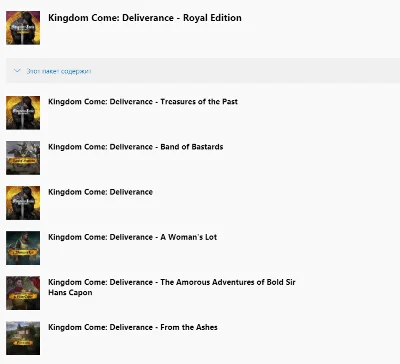Click the Treasures of the Past cover image
Screen dimensions: 400x364
coord(23,113)
